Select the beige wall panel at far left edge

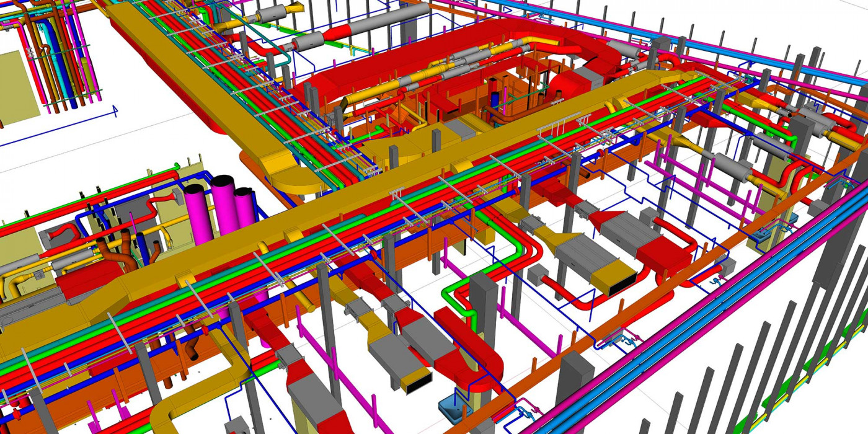pyautogui.click(x=19, y=89)
